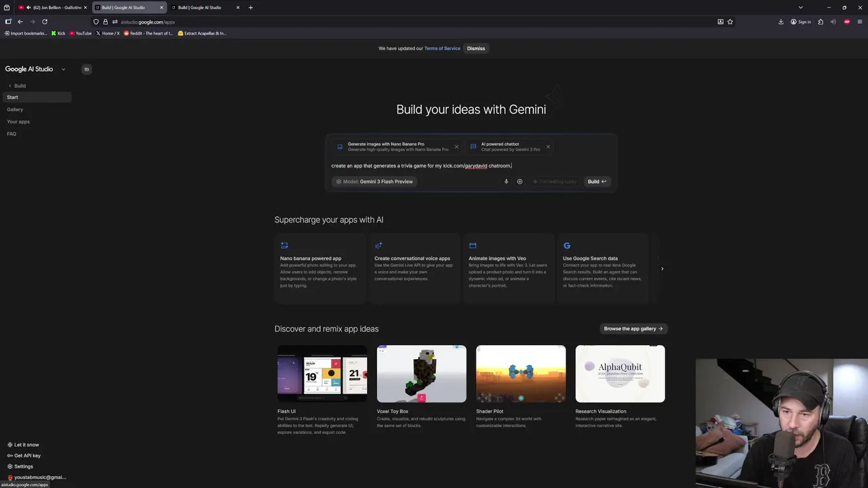Open the Reddit bookmark
The image size is (868, 488).
click(x=149, y=33)
